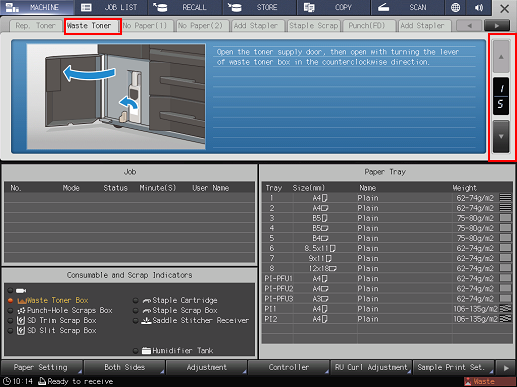Click the waste toner illustration image

pos(116,96)
